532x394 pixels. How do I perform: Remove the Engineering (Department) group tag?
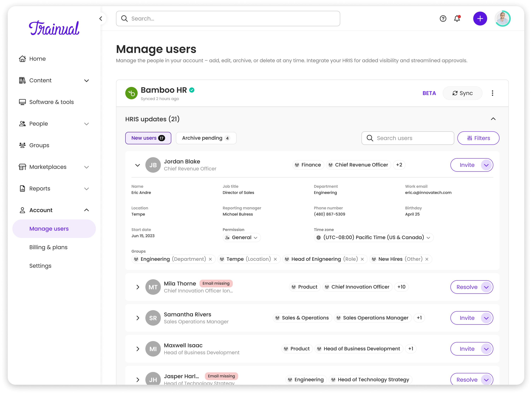click(210, 259)
